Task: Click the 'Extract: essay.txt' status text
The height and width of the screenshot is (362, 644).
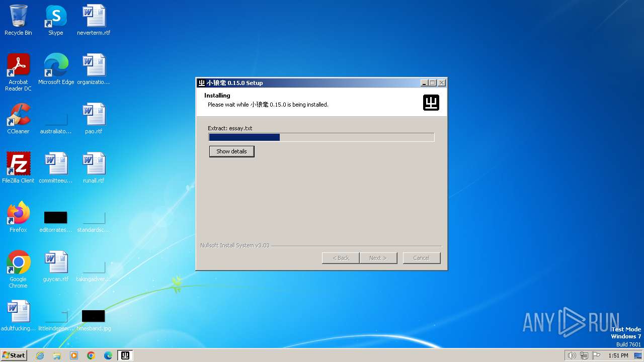Action: coord(230,128)
